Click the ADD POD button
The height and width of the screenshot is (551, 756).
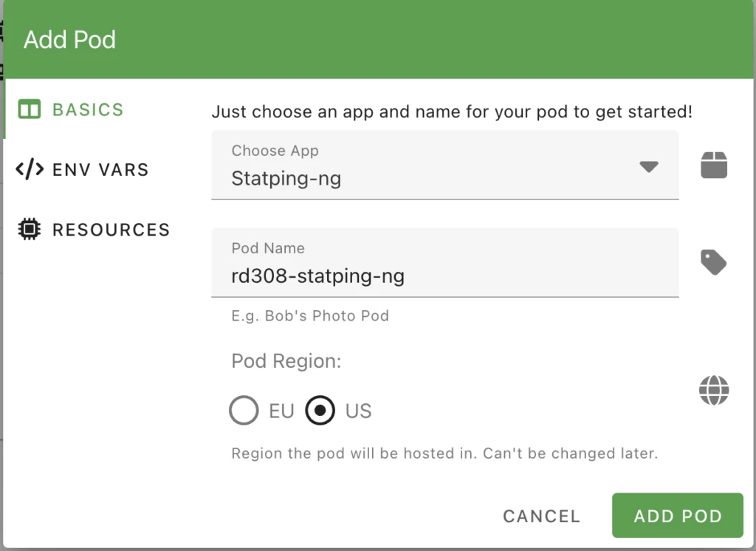[x=677, y=516]
